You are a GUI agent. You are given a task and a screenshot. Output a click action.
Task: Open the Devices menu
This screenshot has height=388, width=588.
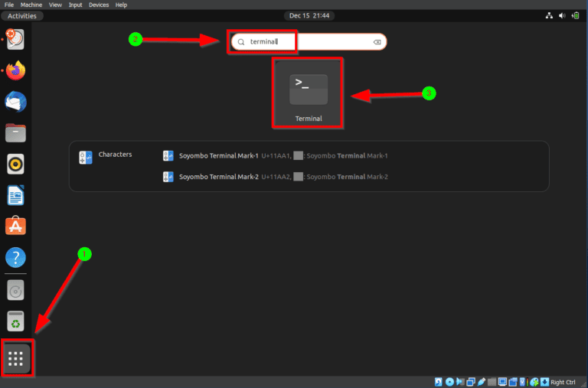(x=99, y=5)
